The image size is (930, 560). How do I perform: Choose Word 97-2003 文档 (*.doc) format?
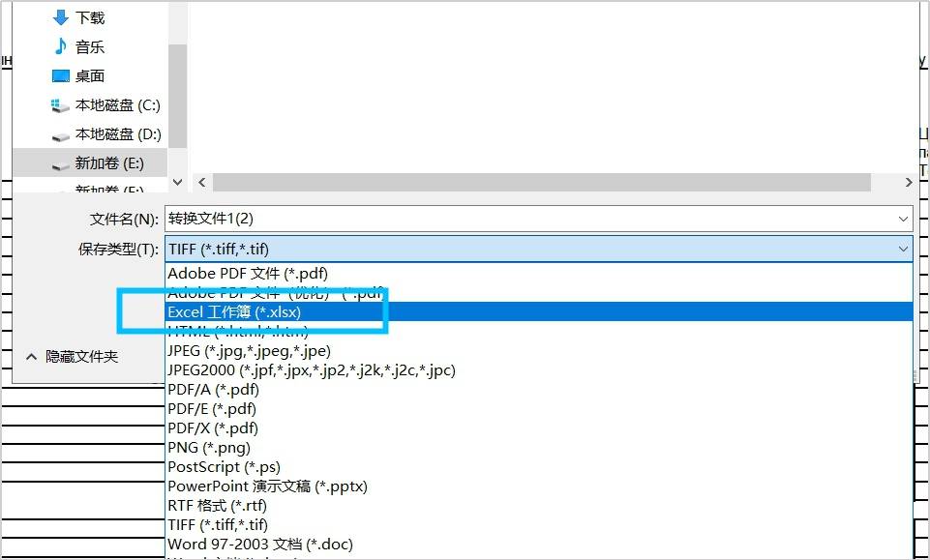538,544
